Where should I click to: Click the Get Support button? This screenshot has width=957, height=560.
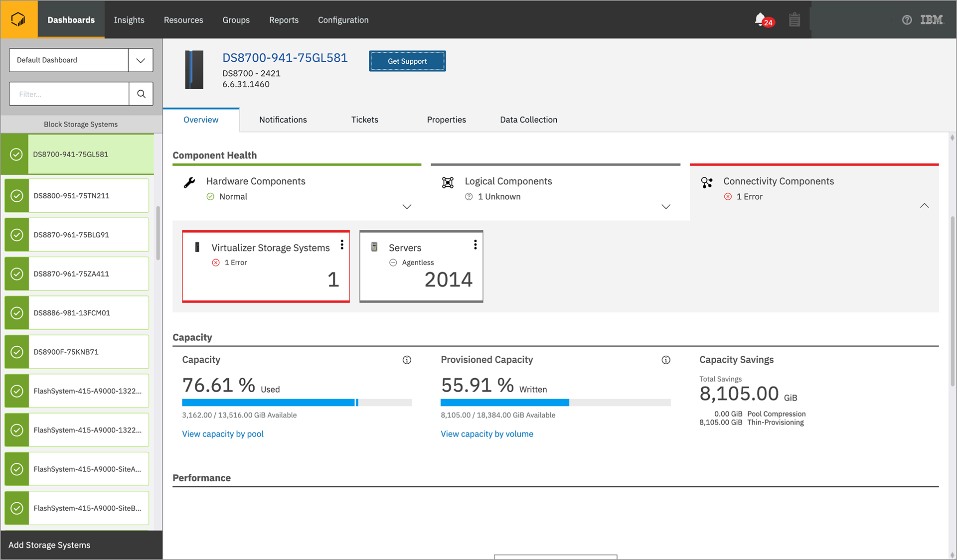pos(407,61)
